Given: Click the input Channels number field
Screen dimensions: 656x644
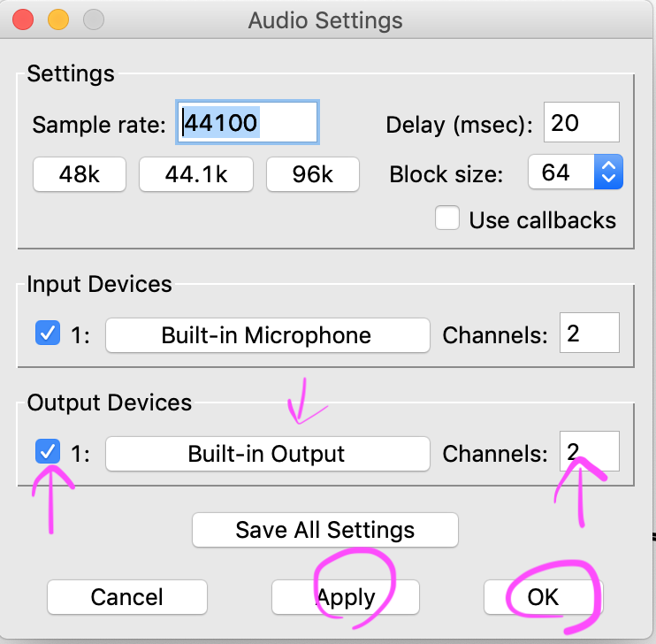Looking at the screenshot, I should (590, 333).
